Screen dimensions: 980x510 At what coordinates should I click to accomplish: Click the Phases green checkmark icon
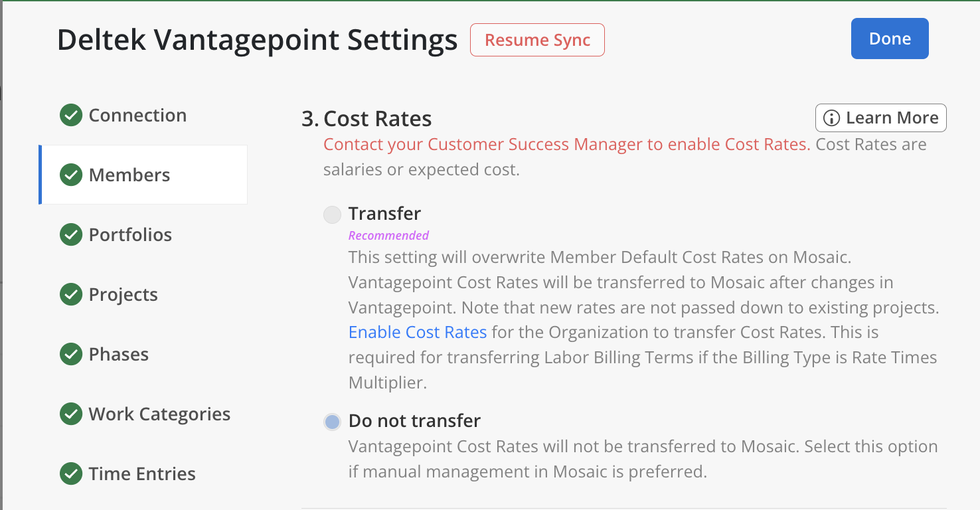coord(71,355)
